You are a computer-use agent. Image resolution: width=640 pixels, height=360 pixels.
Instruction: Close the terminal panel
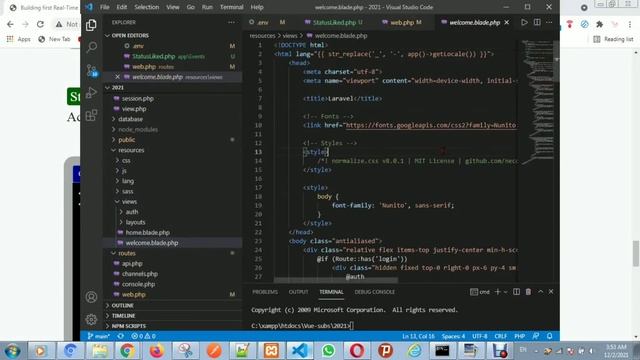pos(551,292)
